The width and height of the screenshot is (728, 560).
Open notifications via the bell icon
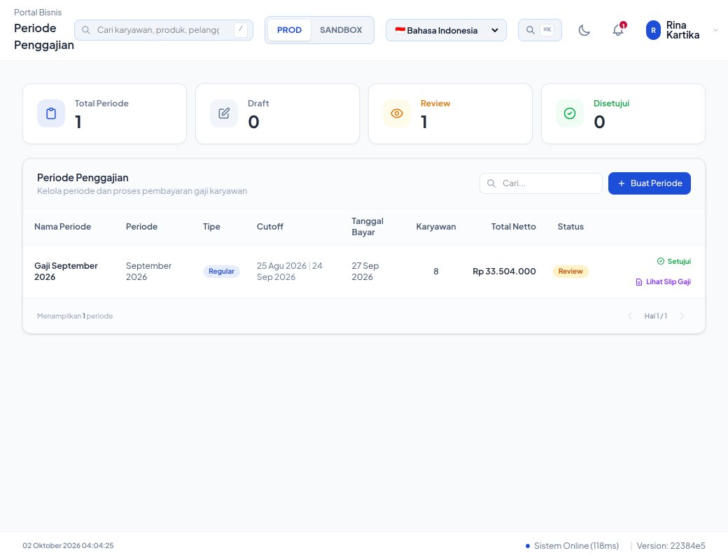[x=618, y=30]
